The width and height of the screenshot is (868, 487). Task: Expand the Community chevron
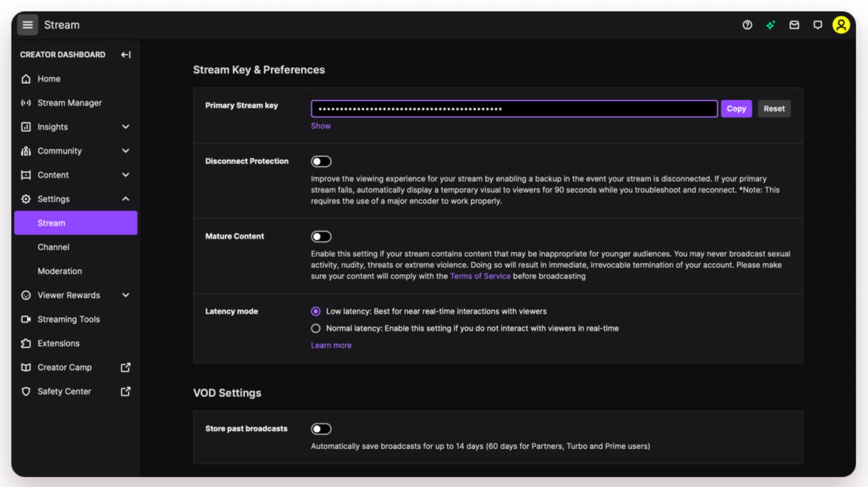(126, 151)
